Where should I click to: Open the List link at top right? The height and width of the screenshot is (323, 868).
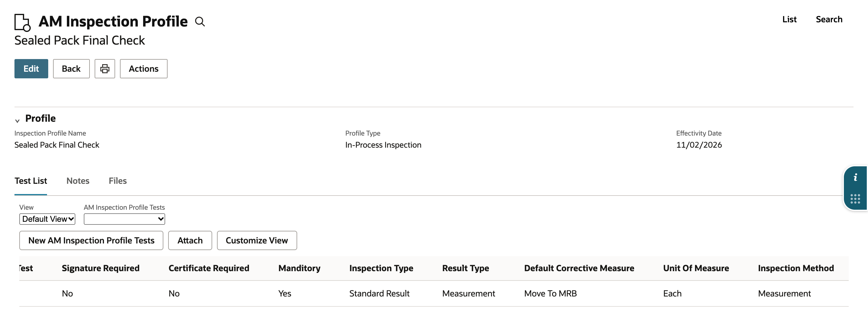(x=789, y=20)
